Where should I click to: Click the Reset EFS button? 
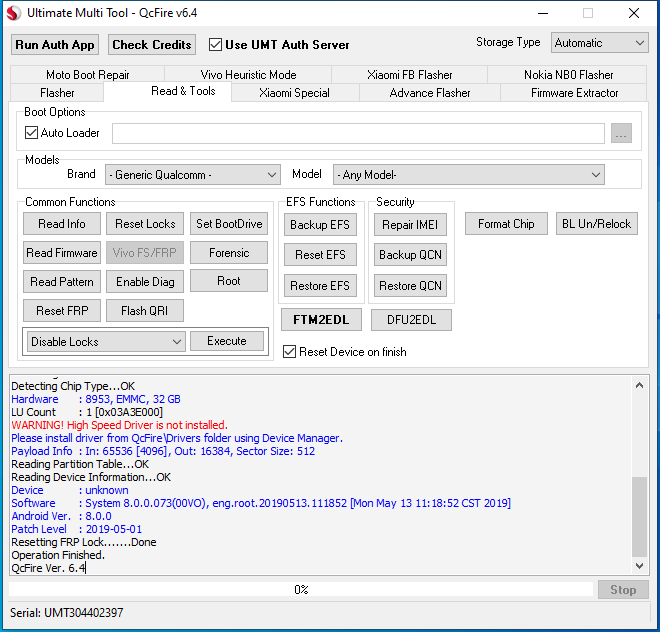tap(320, 255)
